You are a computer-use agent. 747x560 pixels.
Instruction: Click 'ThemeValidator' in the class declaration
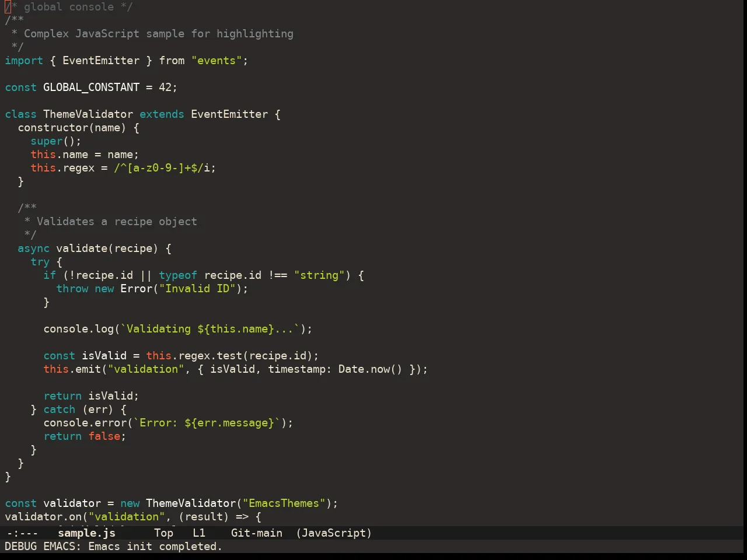88,114
